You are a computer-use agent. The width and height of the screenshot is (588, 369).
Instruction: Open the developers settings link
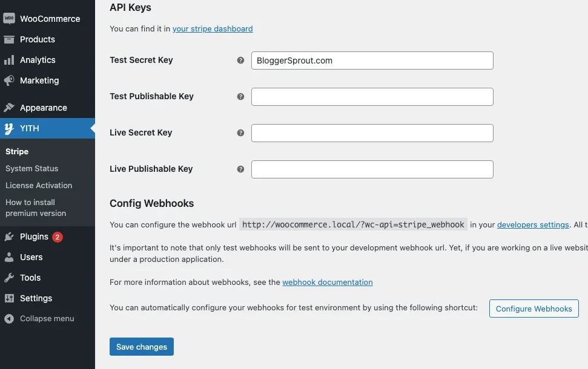pyautogui.click(x=533, y=225)
